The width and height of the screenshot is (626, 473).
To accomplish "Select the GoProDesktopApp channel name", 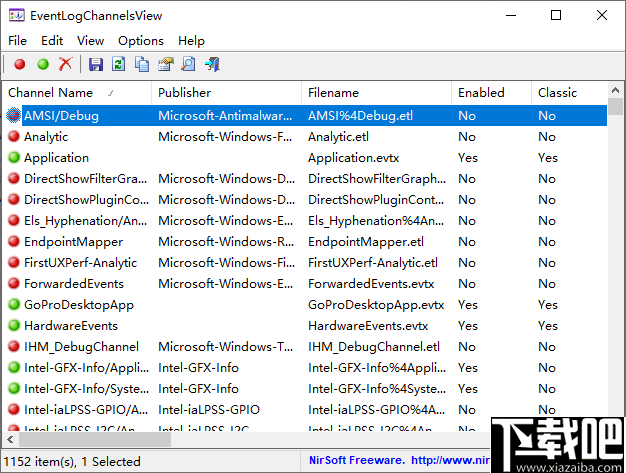I will pos(79,305).
